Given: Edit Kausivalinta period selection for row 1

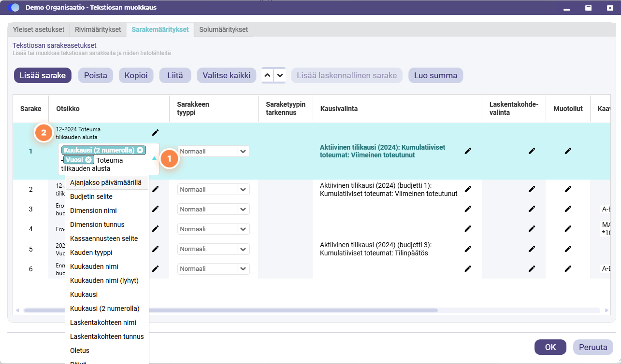Looking at the screenshot, I should 468,151.
